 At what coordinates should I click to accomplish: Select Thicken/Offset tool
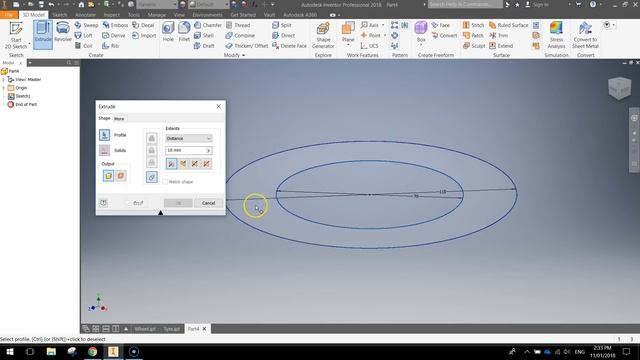[x=247, y=46]
